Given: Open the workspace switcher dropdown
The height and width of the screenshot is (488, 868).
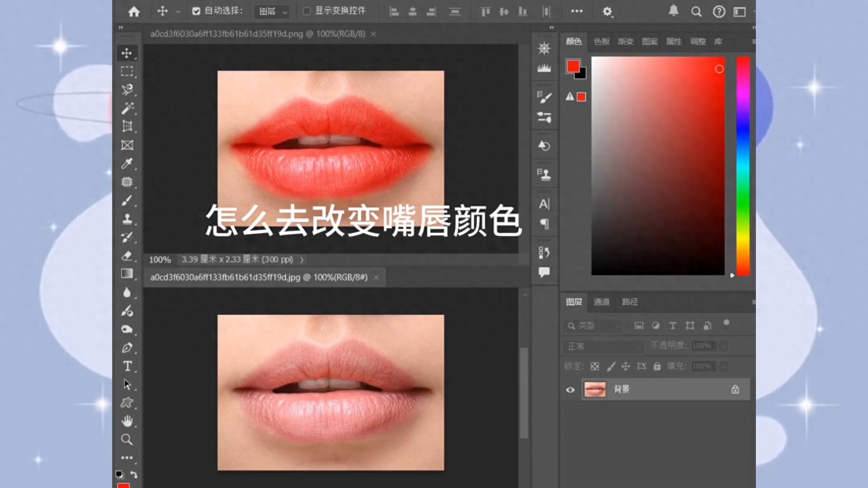Looking at the screenshot, I should (x=740, y=12).
